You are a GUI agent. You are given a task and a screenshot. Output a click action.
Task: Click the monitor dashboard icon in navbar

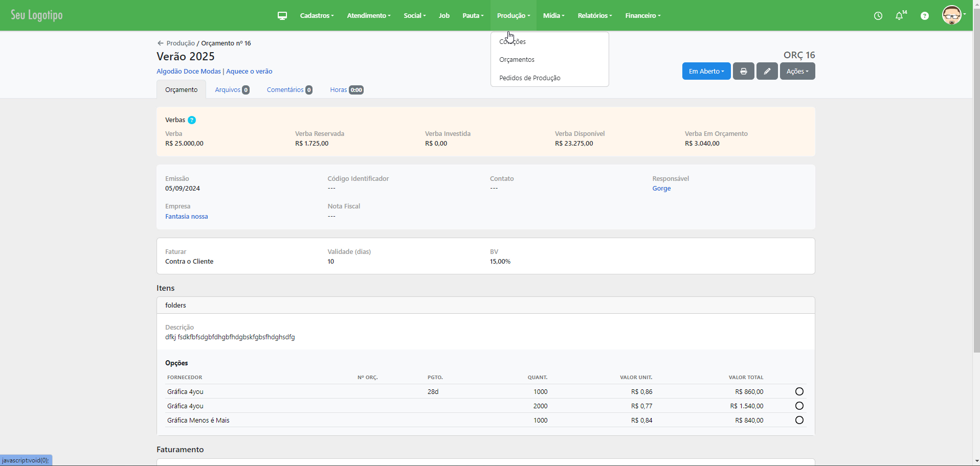pos(282,16)
